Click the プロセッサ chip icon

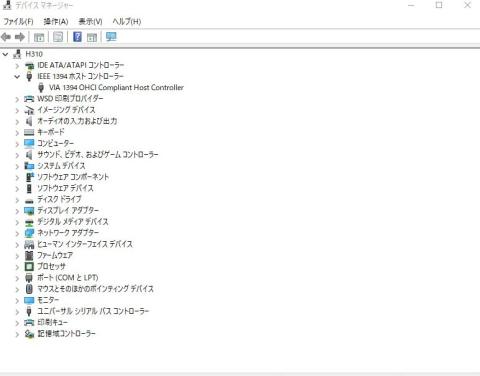[29, 266]
